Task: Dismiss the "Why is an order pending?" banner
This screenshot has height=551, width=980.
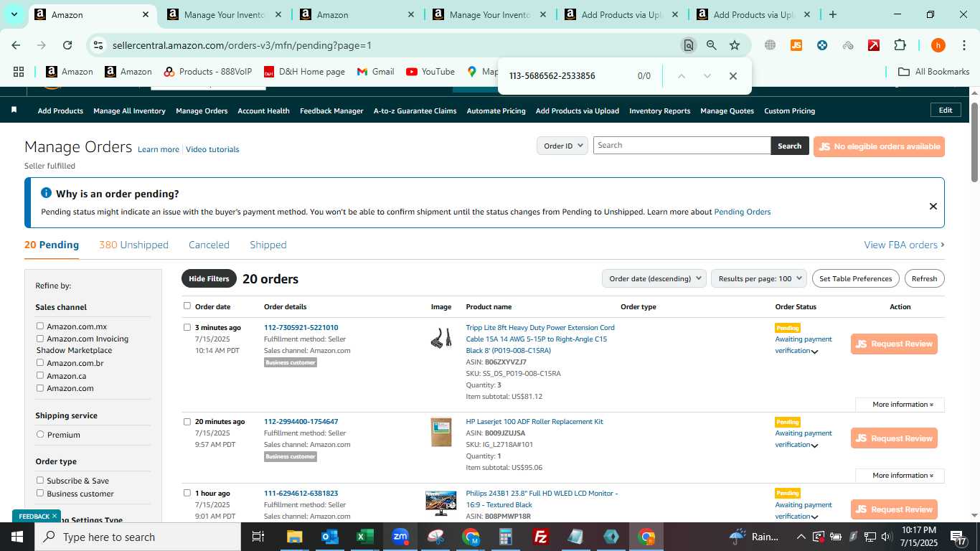Action: pyautogui.click(x=933, y=206)
